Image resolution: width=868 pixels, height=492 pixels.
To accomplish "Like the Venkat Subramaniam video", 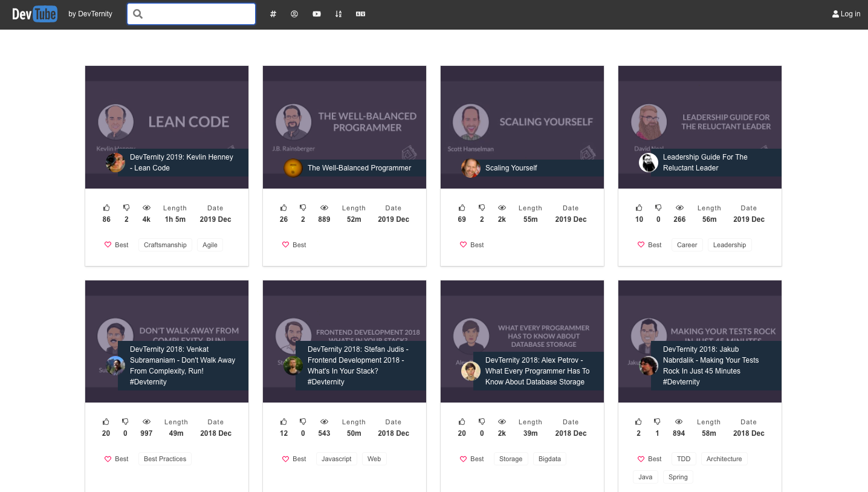I will (106, 422).
